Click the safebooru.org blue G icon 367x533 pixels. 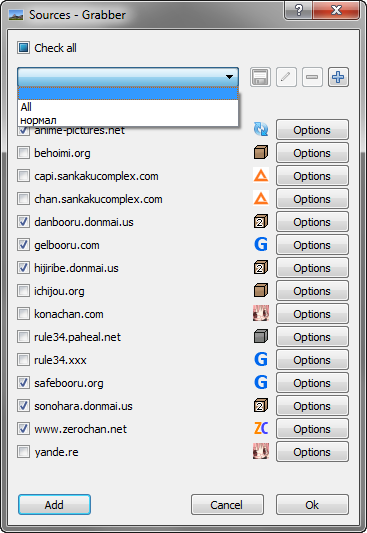click(261, 382)
